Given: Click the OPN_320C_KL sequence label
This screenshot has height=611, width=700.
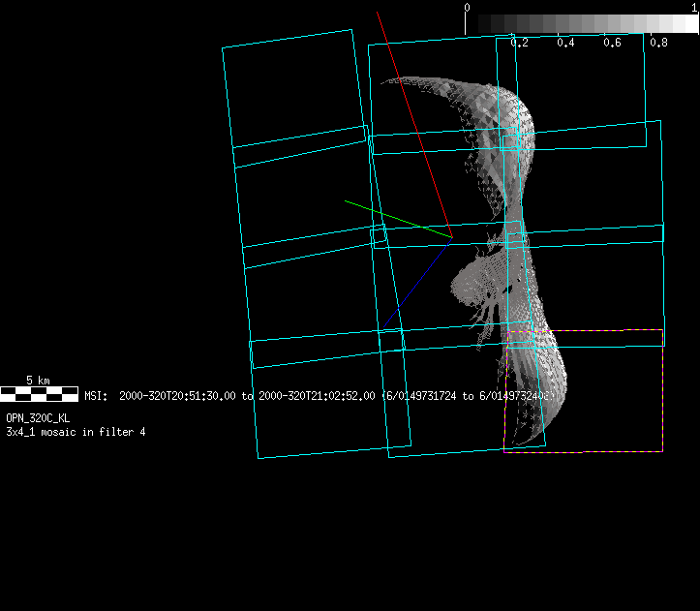Looking at the screenshot, I should click(x=38, y=417).
